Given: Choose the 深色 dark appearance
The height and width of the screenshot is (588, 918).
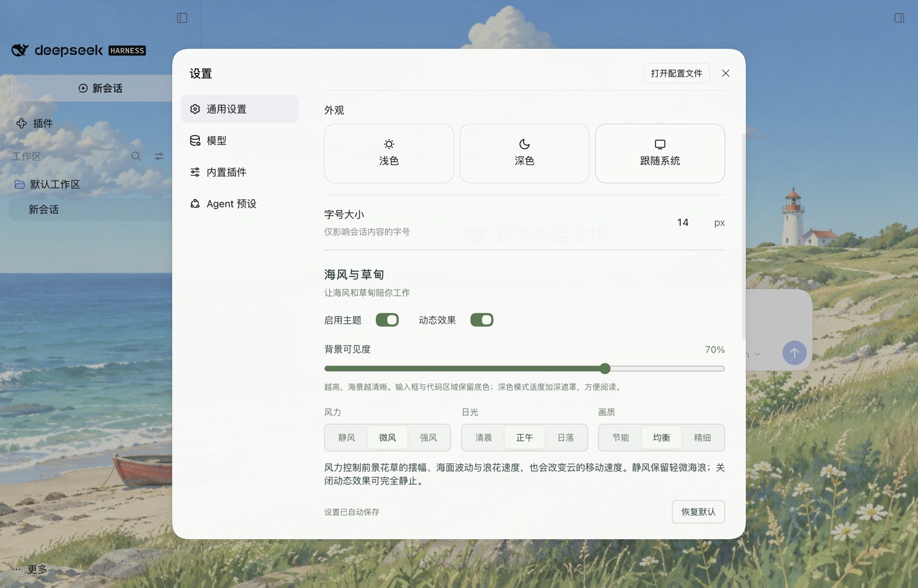Looking at the screenshot, I should pyautogui.click(x=524, y=153).
